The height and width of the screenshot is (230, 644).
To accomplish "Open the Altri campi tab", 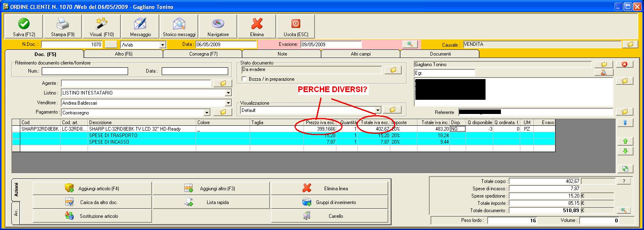I will [x=361, y=54].
